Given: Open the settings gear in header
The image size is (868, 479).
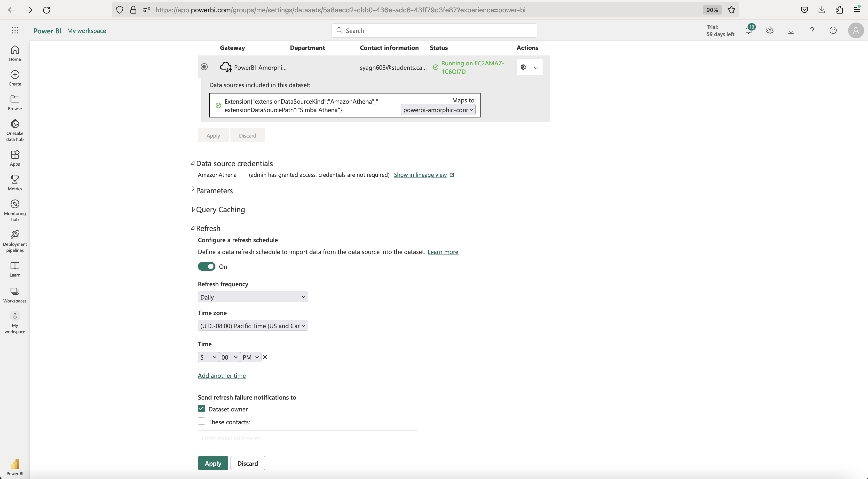Looking at the screenshot, I should (770, 30).
